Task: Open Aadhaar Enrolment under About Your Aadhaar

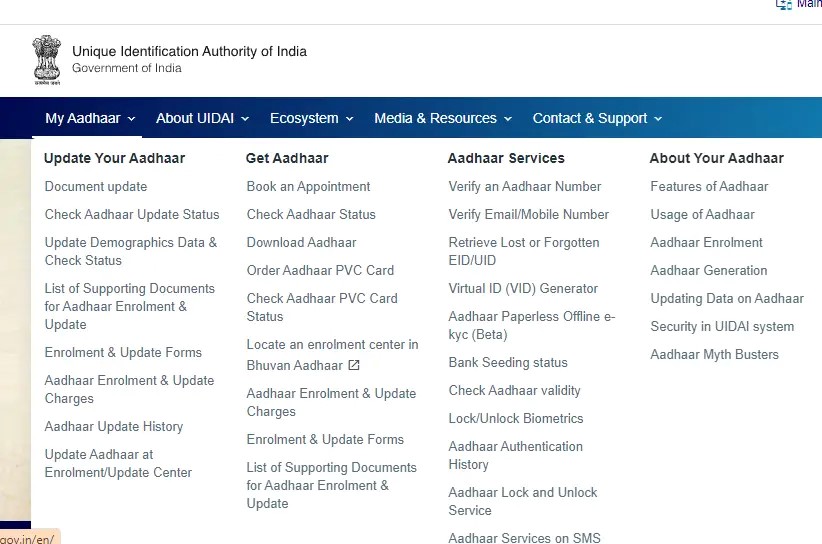Action: 706,242
